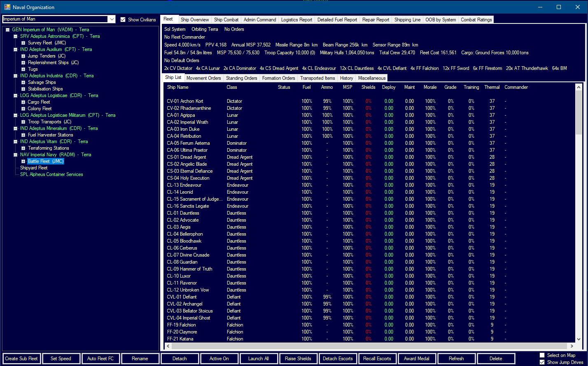588x366 pixels.
Task: Expand the Jump Tenders fleet node
Action: click(23, 56)
